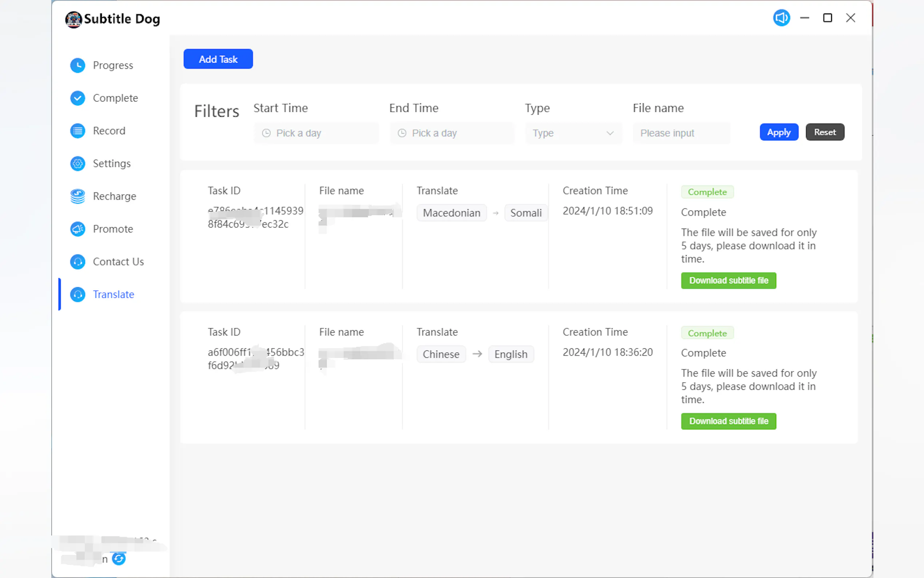Click the Progress clock icon in sidebar
This screenshot has height=578, width=924.
point(77,66)
